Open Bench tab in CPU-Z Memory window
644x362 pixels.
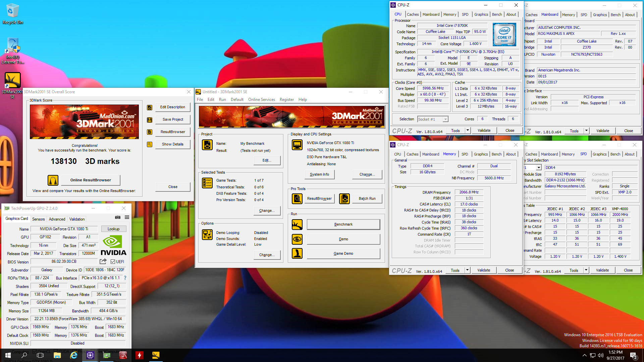[x=496, y=154]
